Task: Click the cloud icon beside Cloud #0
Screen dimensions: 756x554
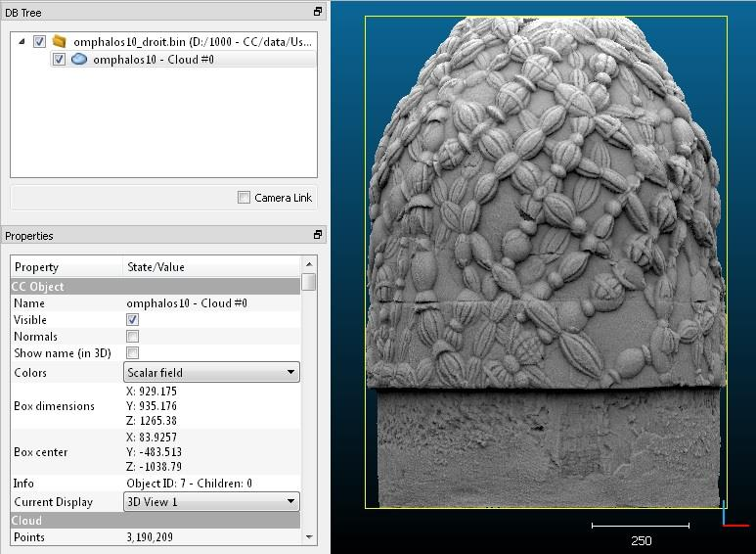Action: click(79, 60)
